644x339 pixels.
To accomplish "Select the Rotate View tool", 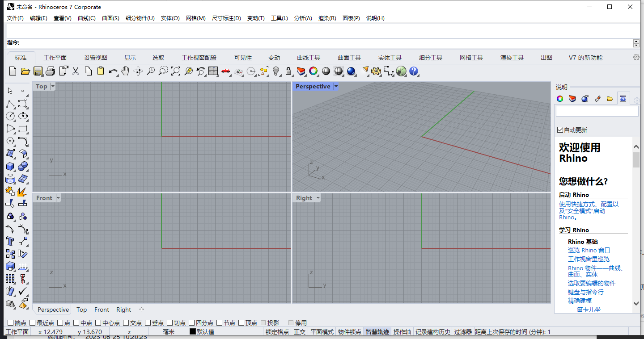I will pyautogui.click(x=138, y=71).
